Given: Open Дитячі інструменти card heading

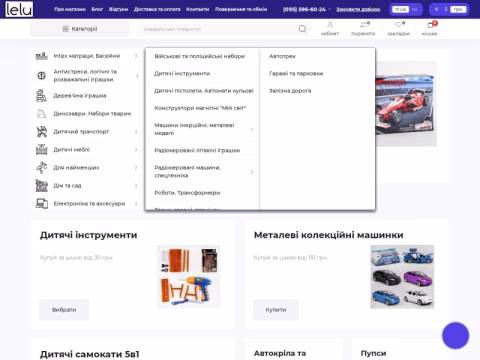Looking at the screenshot, I should (x=89, y=235).
